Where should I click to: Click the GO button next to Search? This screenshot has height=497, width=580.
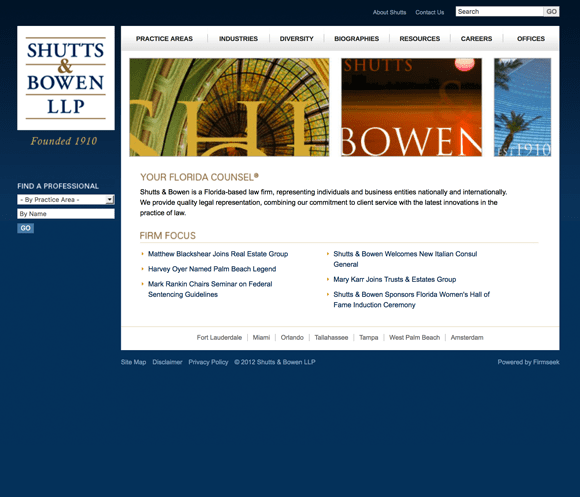point(551,11)
